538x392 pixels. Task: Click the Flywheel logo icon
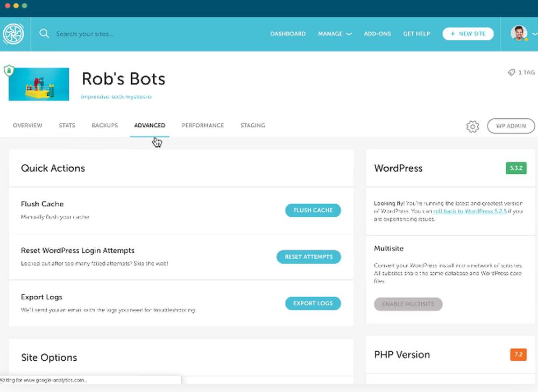pos(13,34)
